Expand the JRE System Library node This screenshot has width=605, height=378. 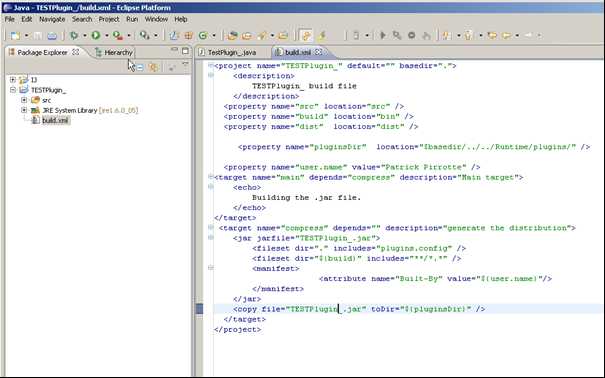click(24, 110)
